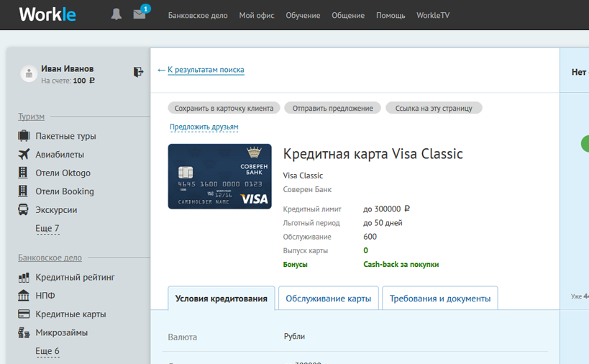
Task: Click Отправить предложение button
Action: (332, 108)
